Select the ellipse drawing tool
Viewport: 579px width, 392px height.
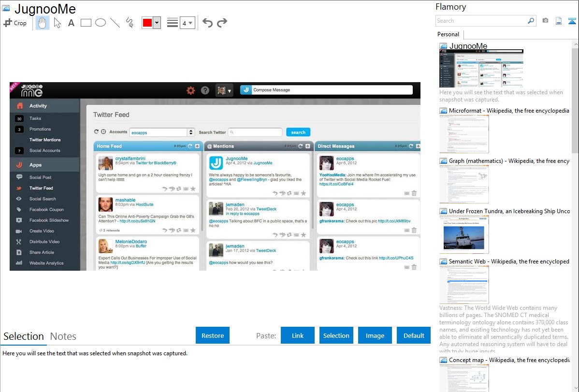point(101,23)
